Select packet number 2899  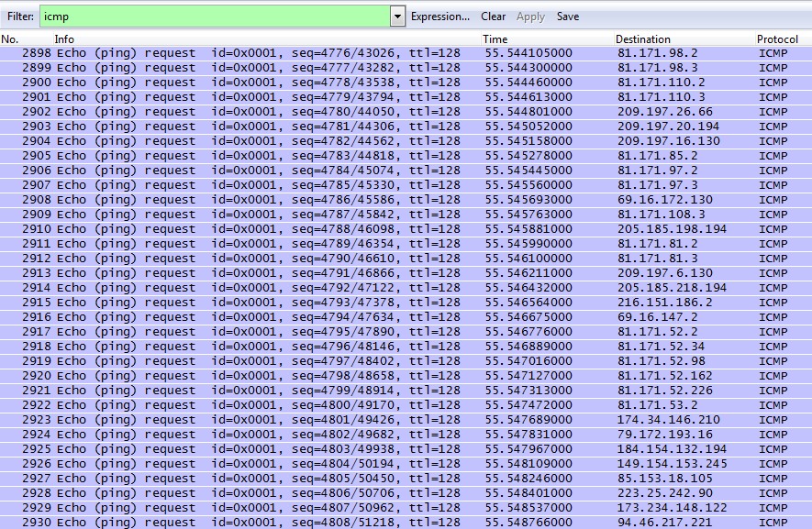click(406, 68)
